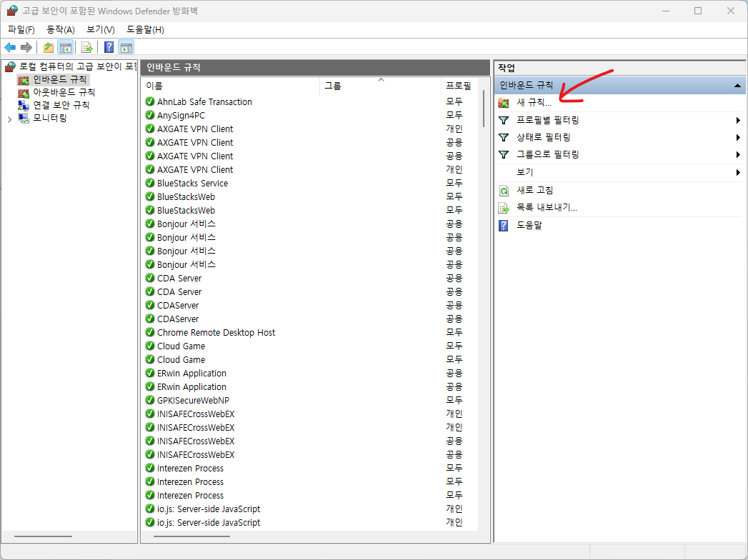Click the 그룹으로 필터링 funnel icon
Image resolution: width=748 pixels, height=560 pixels.
click(x=504, y=154)
